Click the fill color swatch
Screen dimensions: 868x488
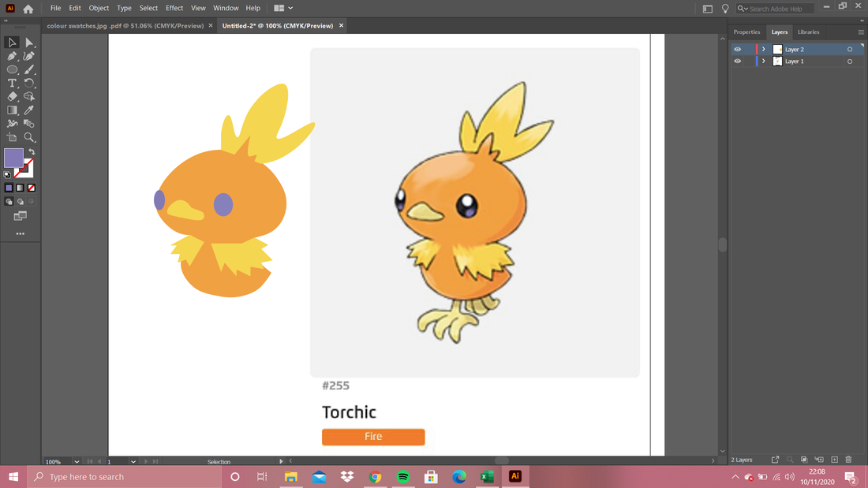pyautogui.click(x=14, y=158)
